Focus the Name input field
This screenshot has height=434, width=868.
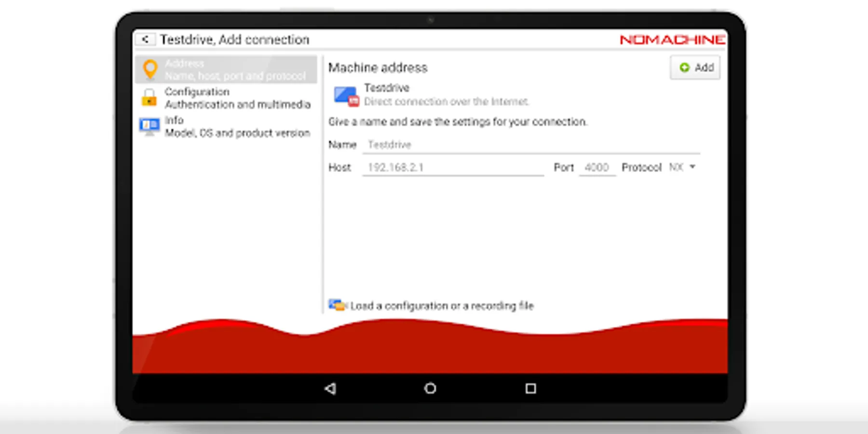(x=531, y=145)
